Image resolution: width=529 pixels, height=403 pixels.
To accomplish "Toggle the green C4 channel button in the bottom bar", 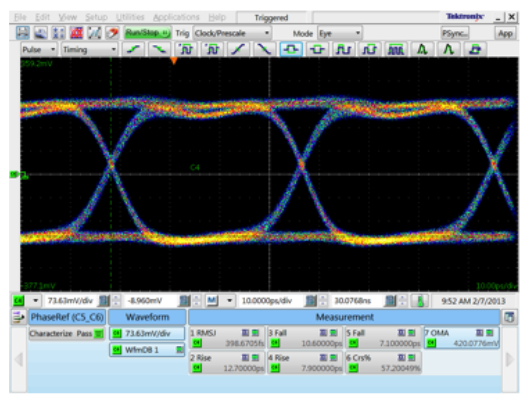I will (19, 300).
